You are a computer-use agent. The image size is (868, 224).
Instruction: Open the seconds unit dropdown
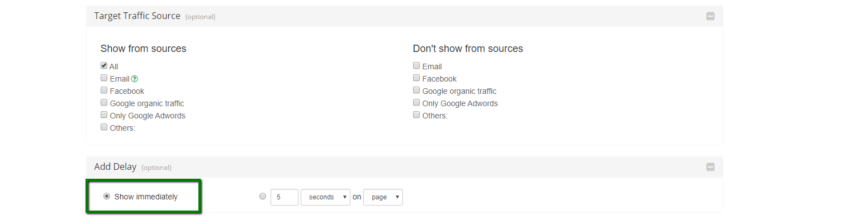tap(325, 197)
